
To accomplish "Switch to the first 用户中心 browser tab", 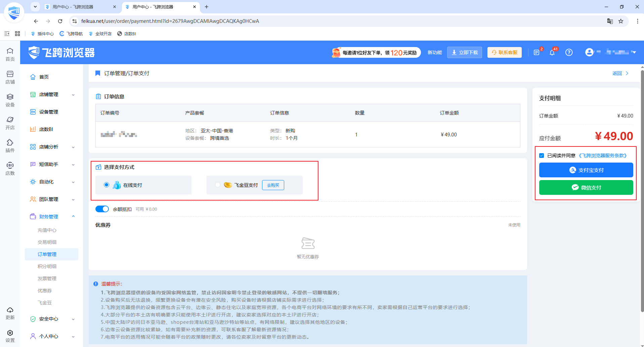I will coord(80,7).
